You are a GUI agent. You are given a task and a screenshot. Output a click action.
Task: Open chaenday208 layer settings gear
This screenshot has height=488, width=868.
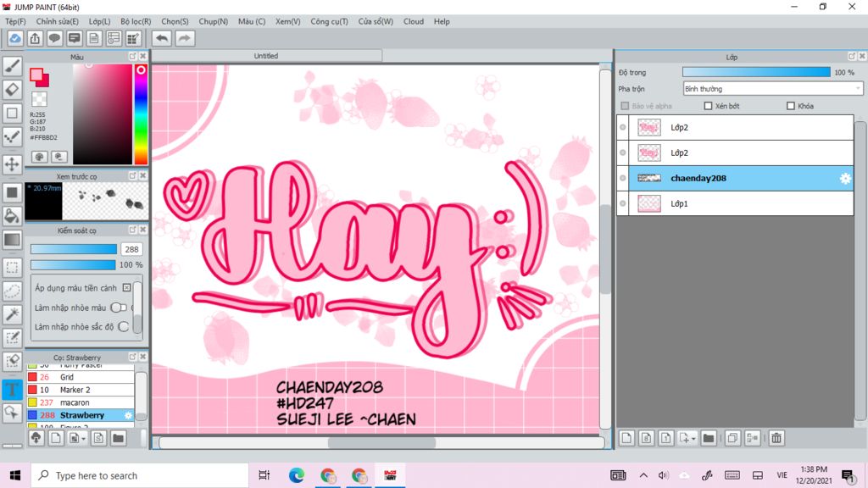(845, 178)
